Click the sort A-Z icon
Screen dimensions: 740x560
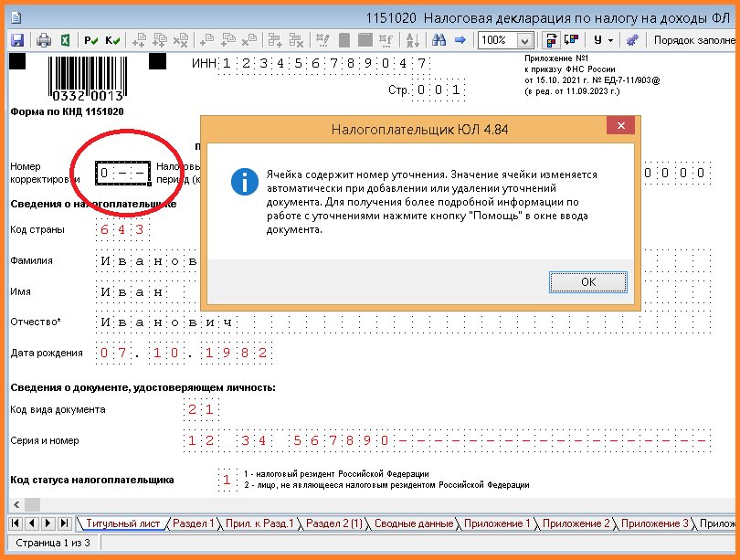(412, 40)
